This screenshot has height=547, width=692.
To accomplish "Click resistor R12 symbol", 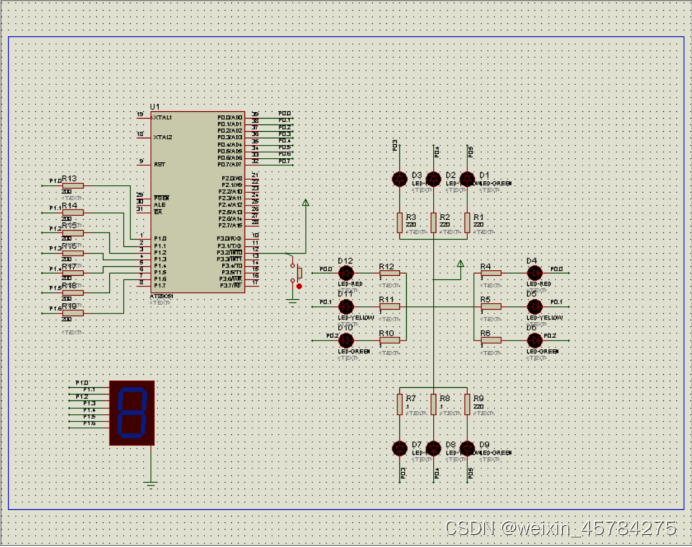I will pyautogui.click(x=390, y=273).
